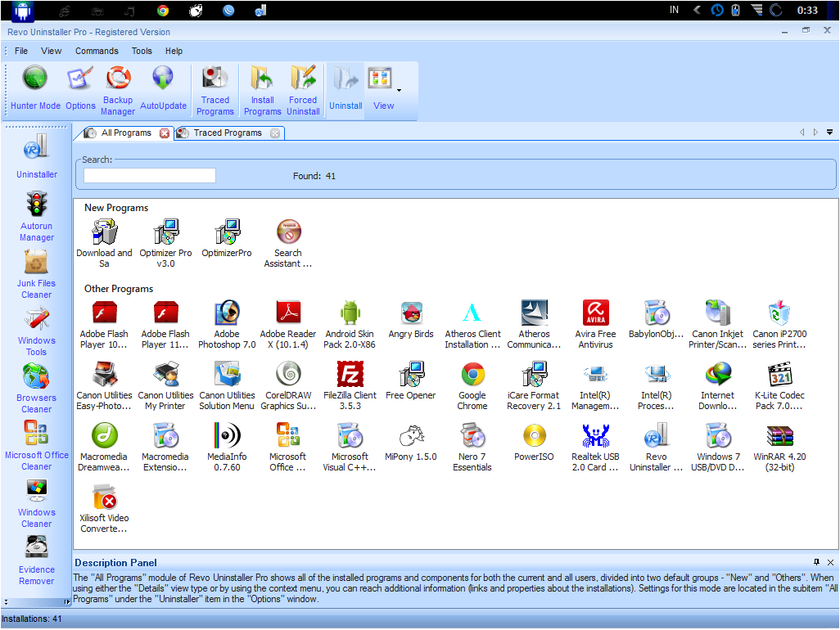
Task: Open Junk Files Cleaner in the sidebar
Action: pos(36,274)
